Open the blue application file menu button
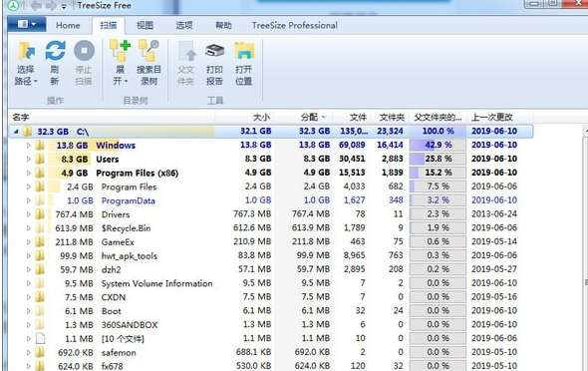 tap(27, 25)
